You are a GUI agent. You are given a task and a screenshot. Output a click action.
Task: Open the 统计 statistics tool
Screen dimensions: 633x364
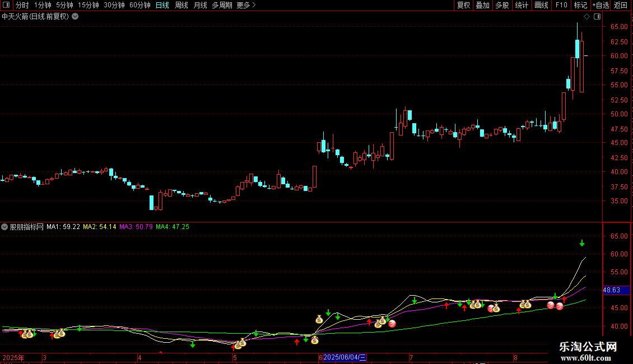522,5
